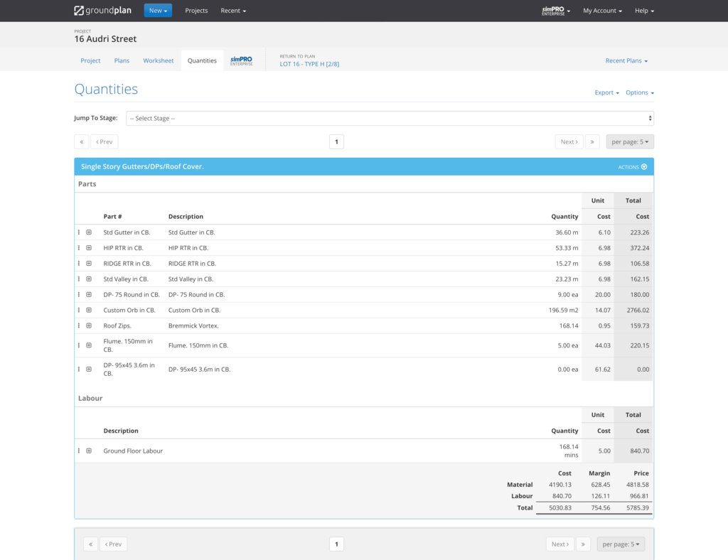Click the Next page button
The image size is (728, 560).
pyautogui.click(x=569, y=141)
